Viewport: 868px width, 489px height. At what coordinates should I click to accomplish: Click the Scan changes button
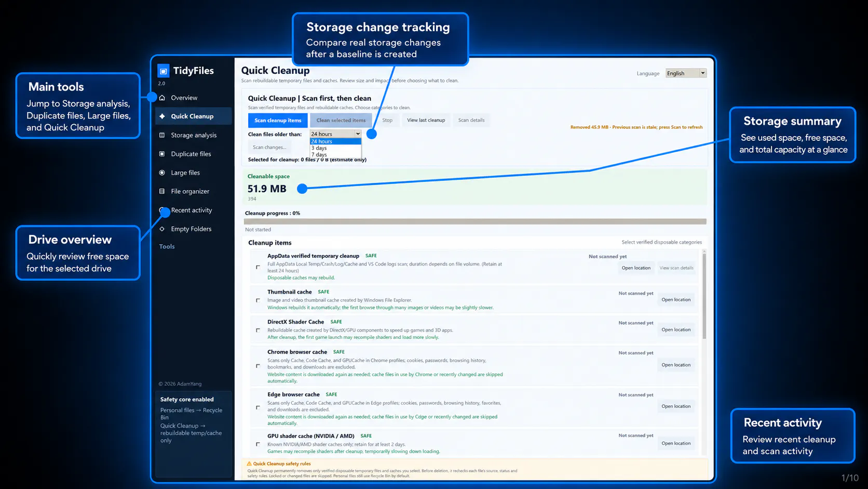(269, 147)
